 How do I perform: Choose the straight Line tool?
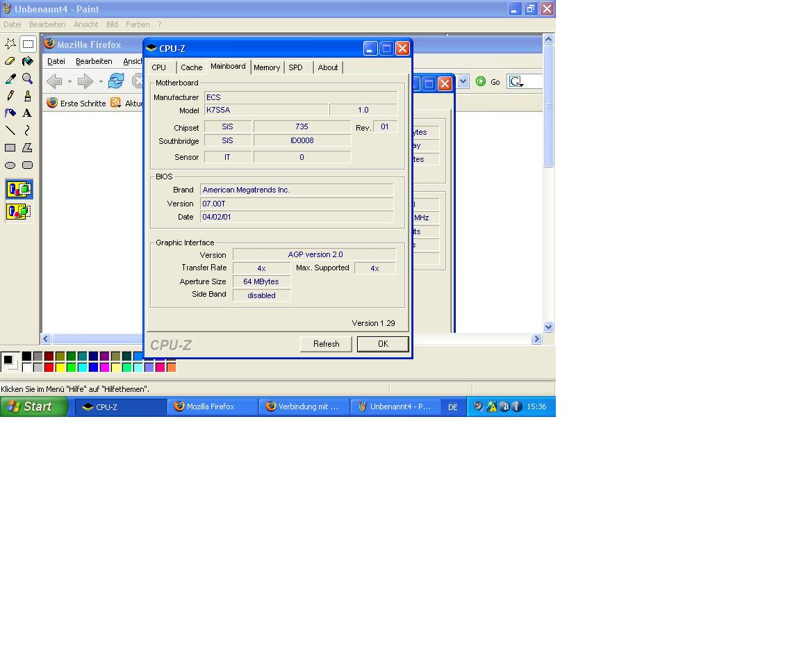point(10,131)
